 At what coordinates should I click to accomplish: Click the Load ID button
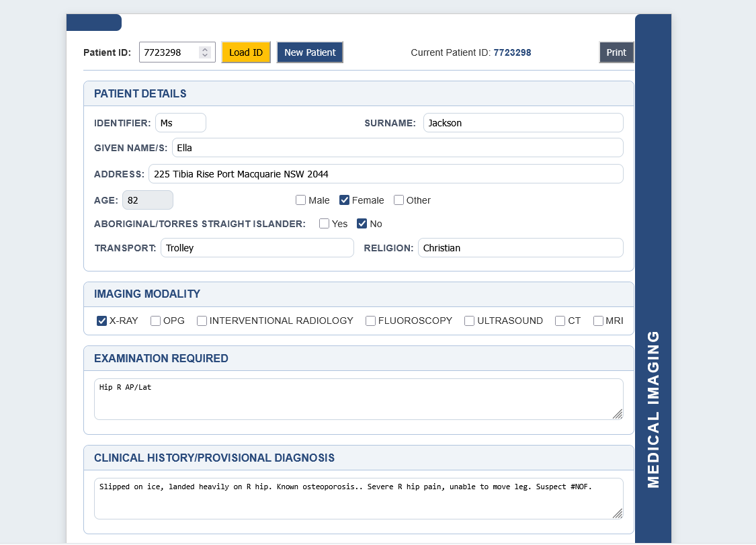pyautogui.click(x=246, y=52)
